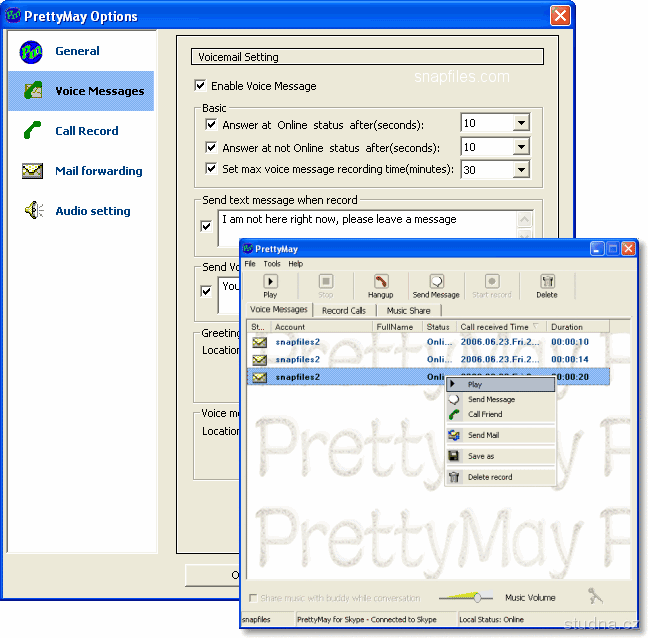Screen dimensions: 648x638
Task: Switch to the Voice Messages tab
Action: coord(279,309)
